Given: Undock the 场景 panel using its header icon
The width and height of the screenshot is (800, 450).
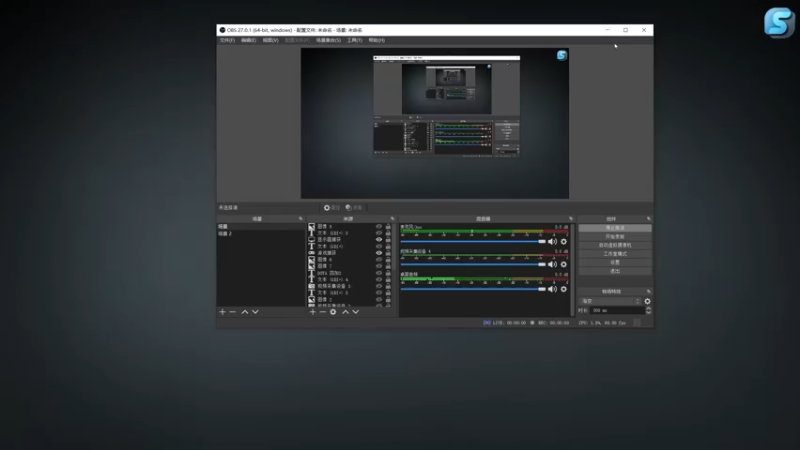Looking at the screenshot, I should 301,218.
